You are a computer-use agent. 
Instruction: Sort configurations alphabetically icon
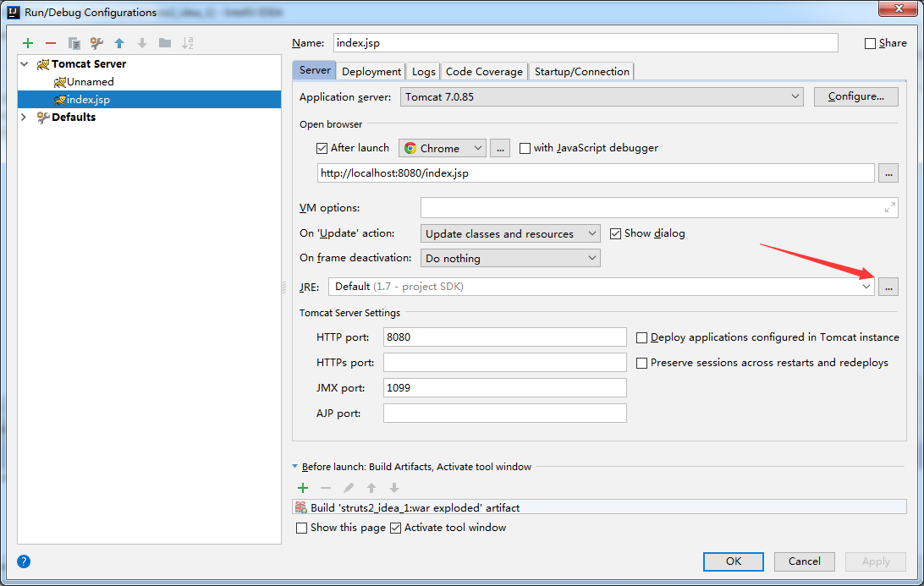[187, 43]
